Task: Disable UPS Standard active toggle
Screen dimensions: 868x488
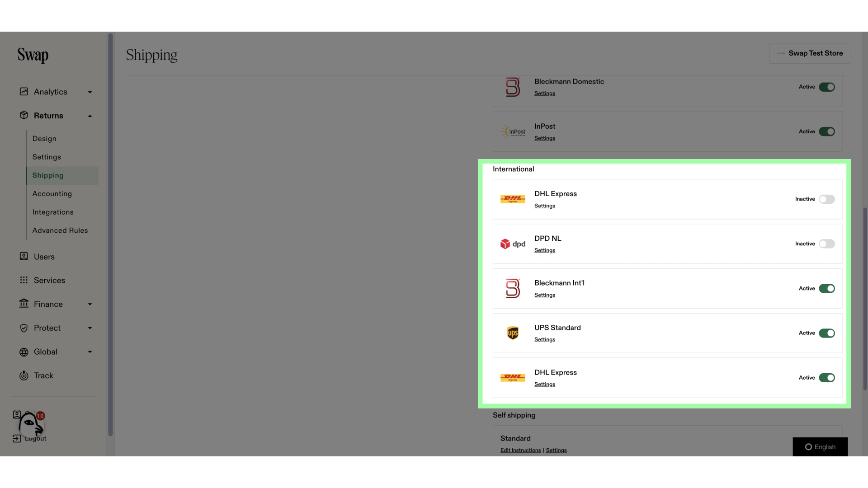Action: (827, 333)
